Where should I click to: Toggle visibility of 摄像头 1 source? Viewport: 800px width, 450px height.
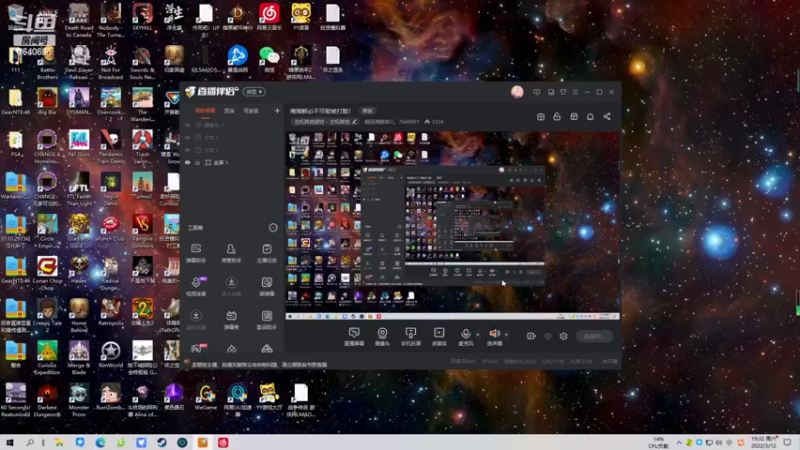click(x=187, y=125)
